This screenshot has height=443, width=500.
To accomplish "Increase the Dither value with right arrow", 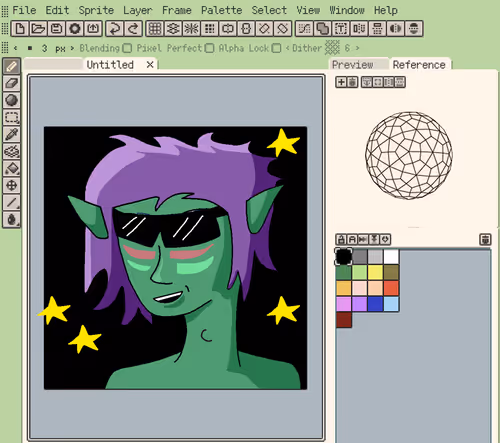I will [357, 48].
